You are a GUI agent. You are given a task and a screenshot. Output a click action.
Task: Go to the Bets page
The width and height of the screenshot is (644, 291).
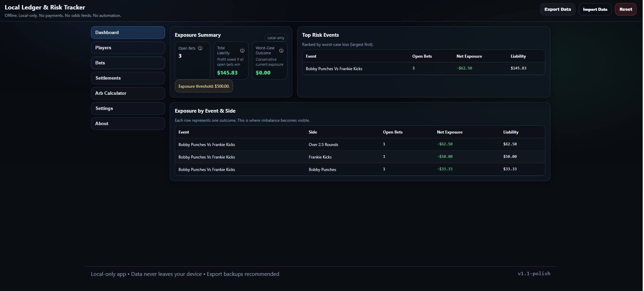coord(128,63)
